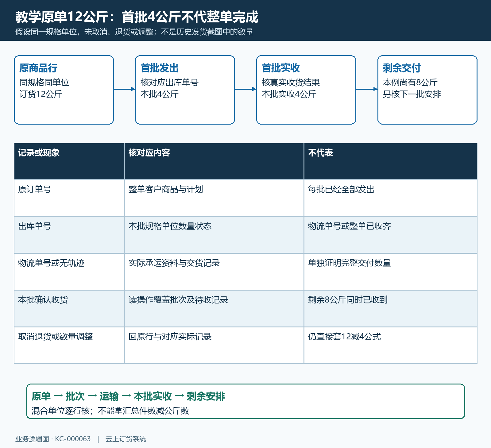Click the text 核对应出库单号

pyautogui.click(x=169, y=83)
